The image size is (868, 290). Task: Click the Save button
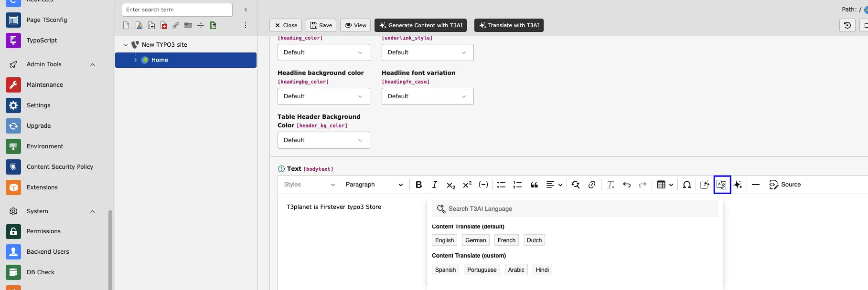point(321,25)
